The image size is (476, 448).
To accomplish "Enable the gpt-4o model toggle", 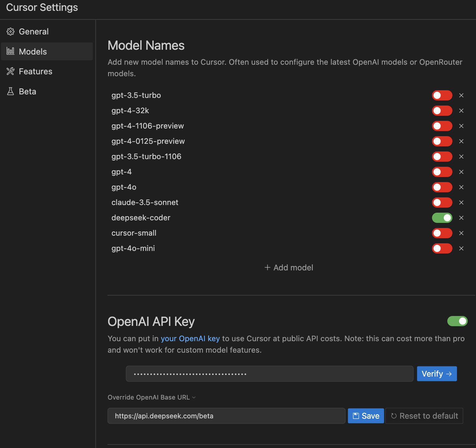I will click(x=442, y=187).
